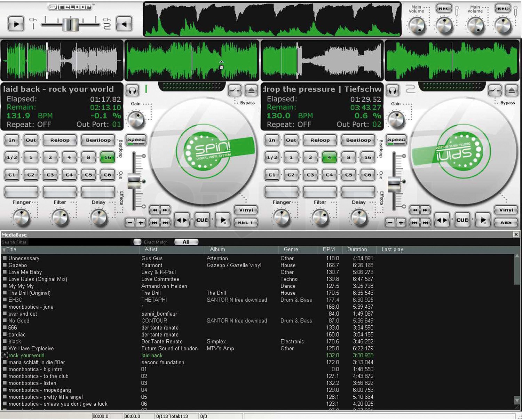Select the headphone monitor icon on deck 2
This screenshot has width=522, height=420.
point(393,90)
